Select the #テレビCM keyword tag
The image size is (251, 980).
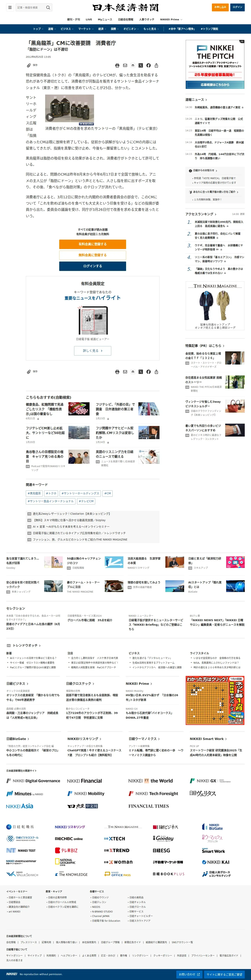(86, 501)
